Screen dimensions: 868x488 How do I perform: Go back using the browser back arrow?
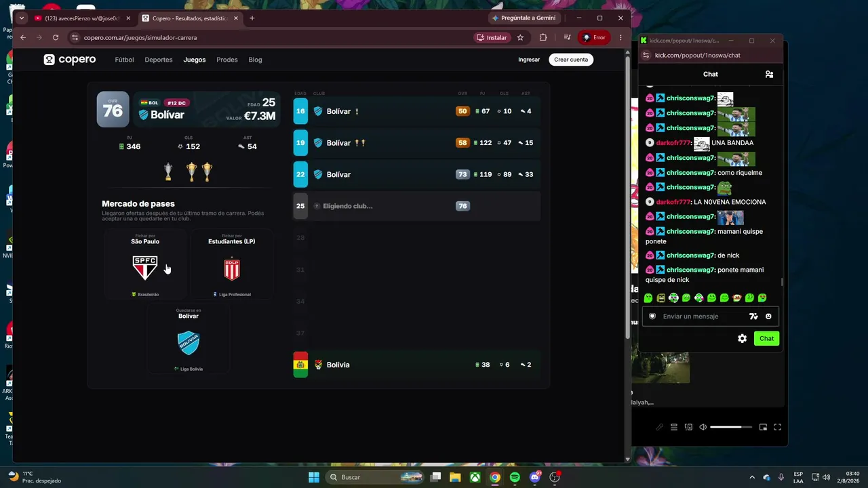pyautogui.click(x=23, y=37)
